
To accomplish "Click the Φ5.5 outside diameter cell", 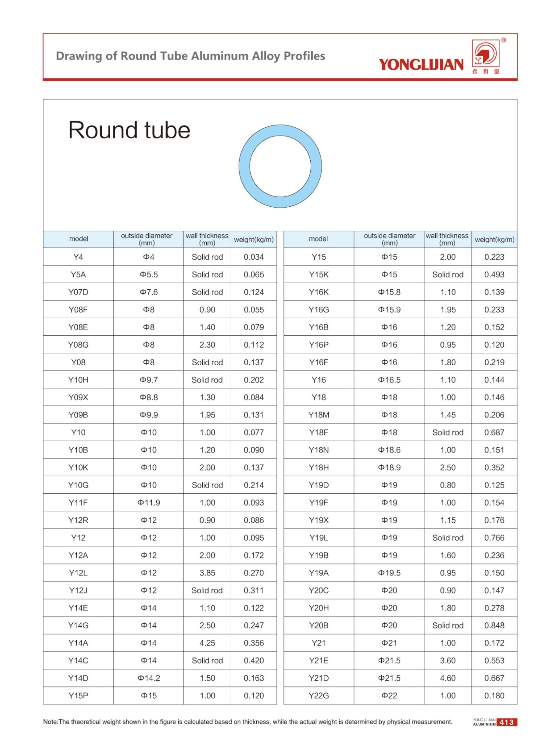I will [x=148, y=274].
